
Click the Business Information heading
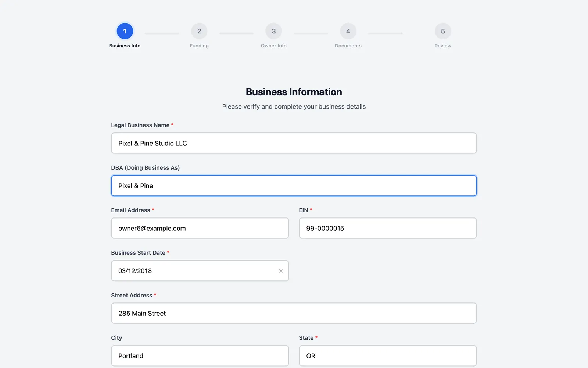294,92
